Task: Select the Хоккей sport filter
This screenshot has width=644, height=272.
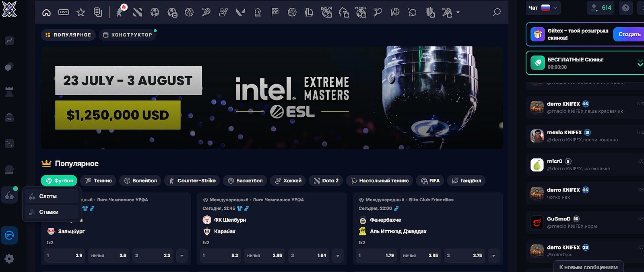Action: (288, 181)
